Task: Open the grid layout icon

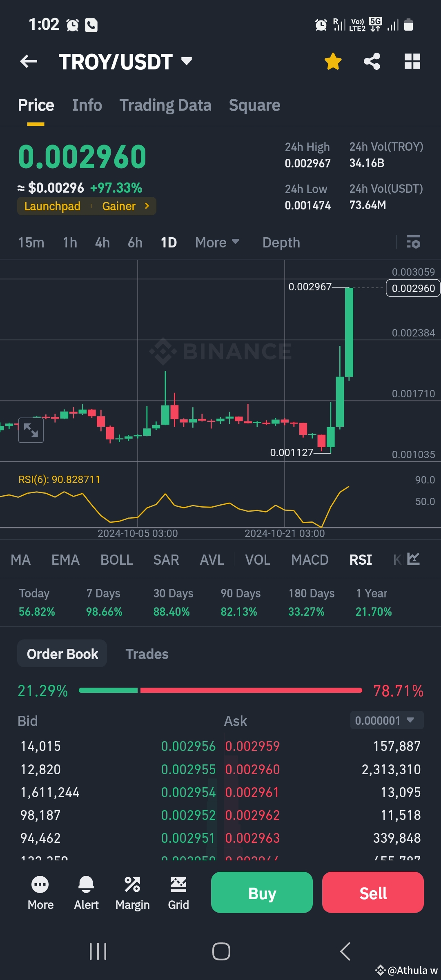Action: [412, 62]
